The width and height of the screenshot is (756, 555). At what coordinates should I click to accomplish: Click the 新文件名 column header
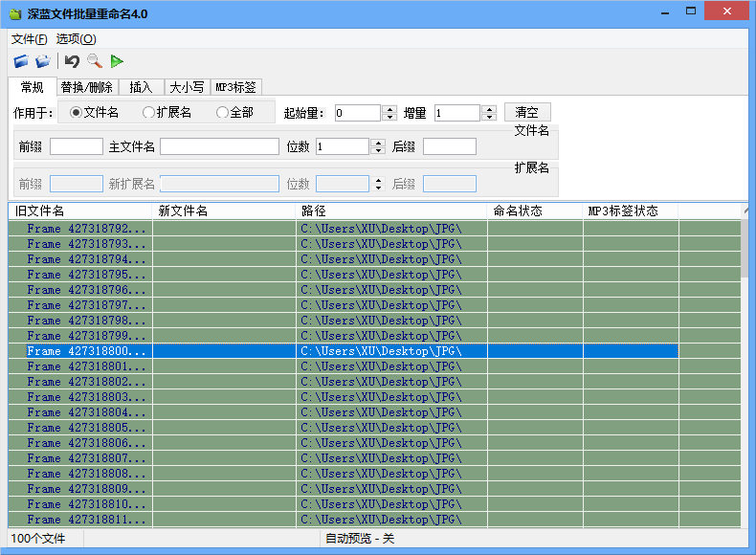223,211
